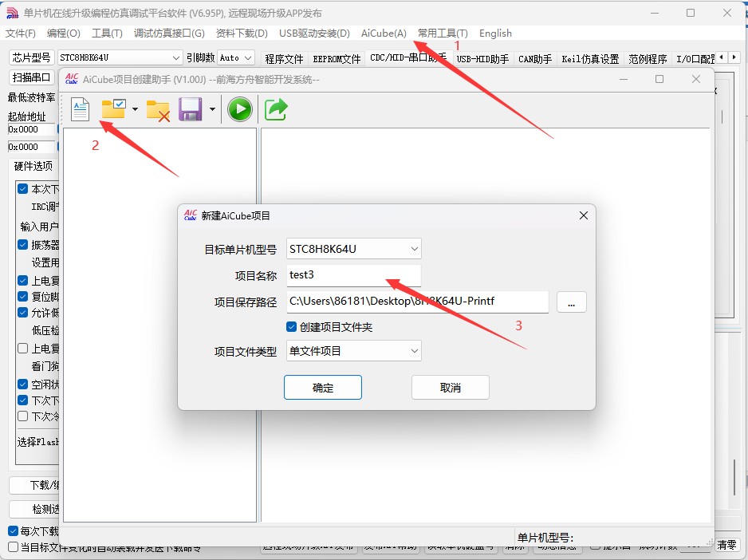Click the 取消 button
The width and height of the screenshot is (748, 560).
450,387
